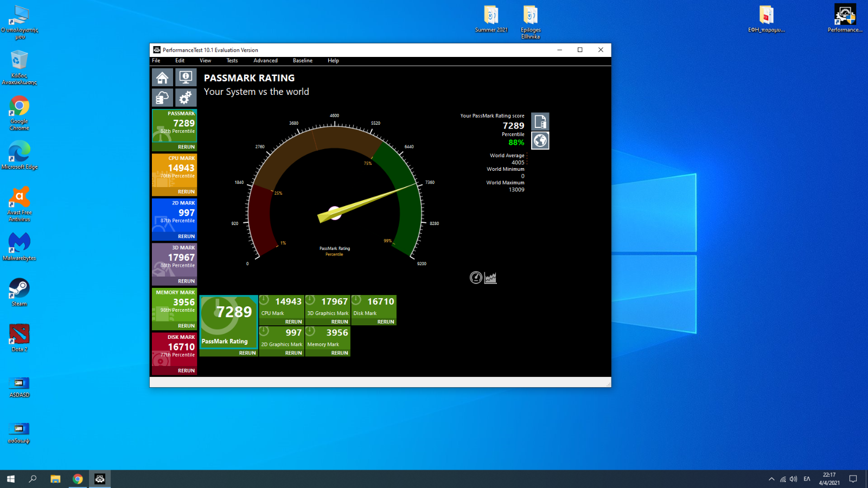Switch to the distribution chart view icon
Screen dimensions: 868x488
pos(490,278)
